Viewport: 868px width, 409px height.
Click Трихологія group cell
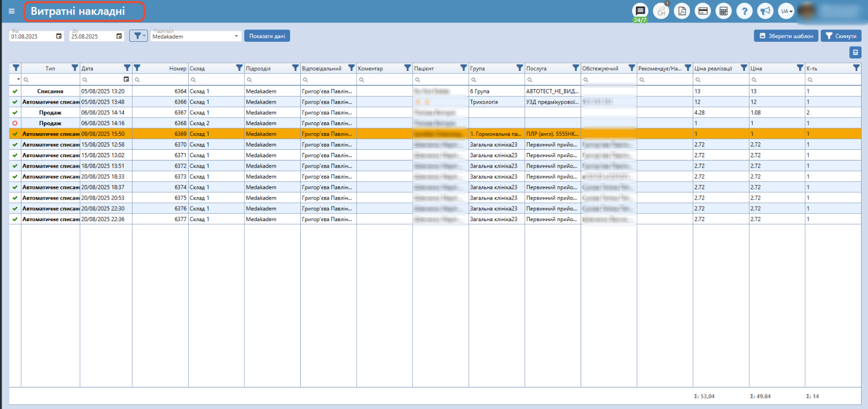[x=496, y=102]
